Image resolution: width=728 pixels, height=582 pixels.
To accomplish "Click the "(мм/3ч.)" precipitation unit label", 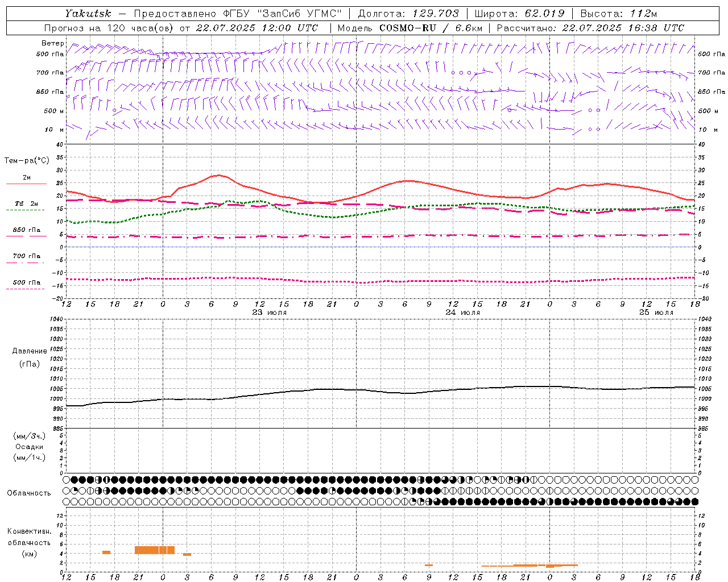I will [x=30, y=436].
